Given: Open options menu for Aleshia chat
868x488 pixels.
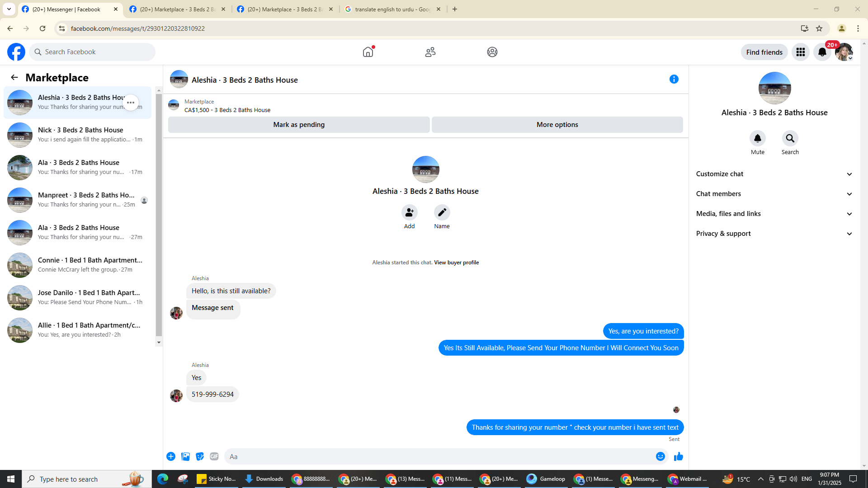Looking at the screenshot, I should click(131, 103).
